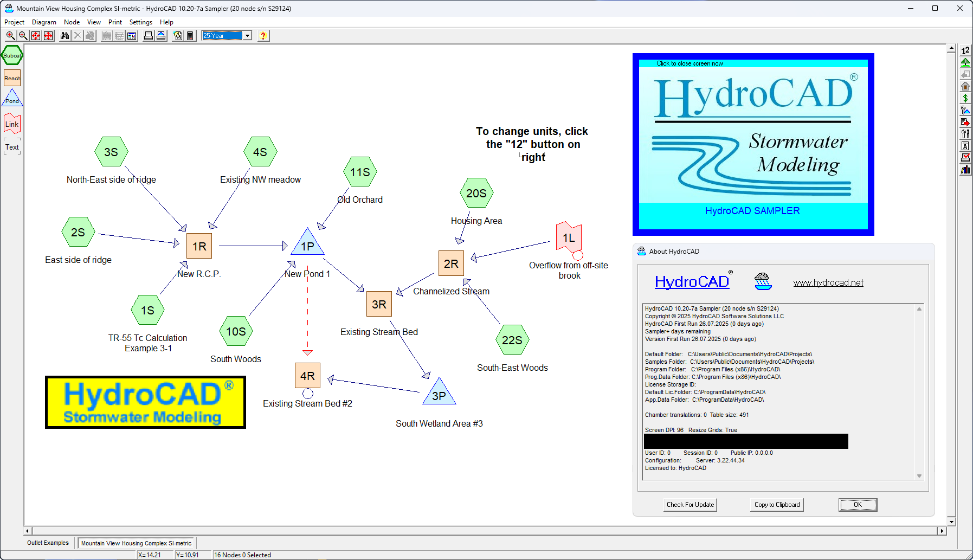Screen dimensions: 973x560
Task: Select the Subcat node tool
Action: [12, 55]
